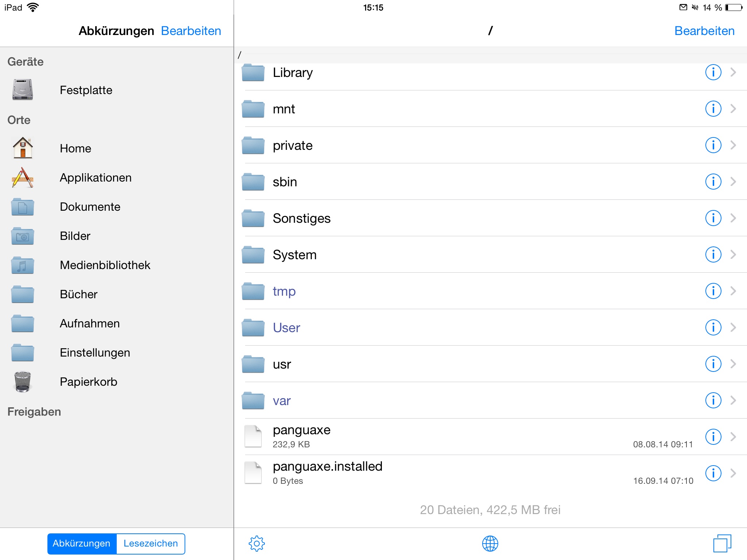Open Festplatte hard drive shortcut
The image size is (747, 560).
click(86, 90)
